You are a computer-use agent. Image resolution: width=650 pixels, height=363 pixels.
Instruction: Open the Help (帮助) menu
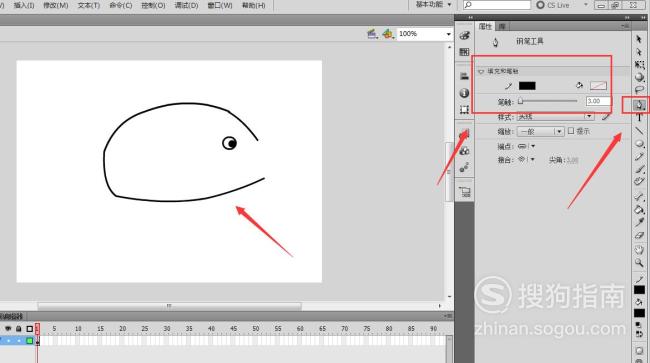[253, 5]
